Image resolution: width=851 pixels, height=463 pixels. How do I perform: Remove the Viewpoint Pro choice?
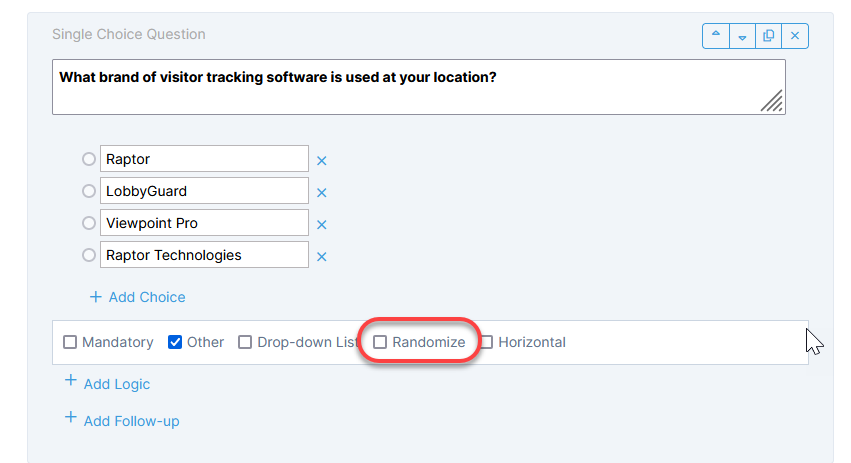pyautogui.click(x=322, y=225)
